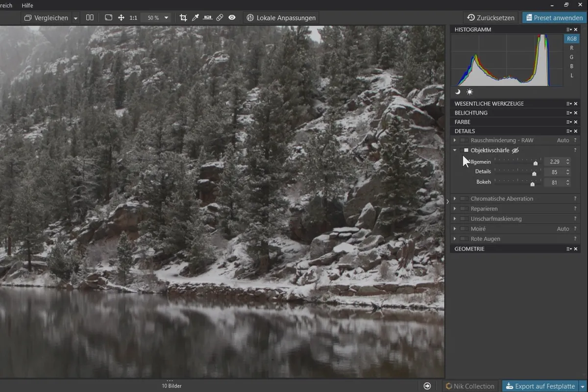Viewport: 588px width, 392px height.
Task: Click the Details value field 85
Action: point(554,172)
